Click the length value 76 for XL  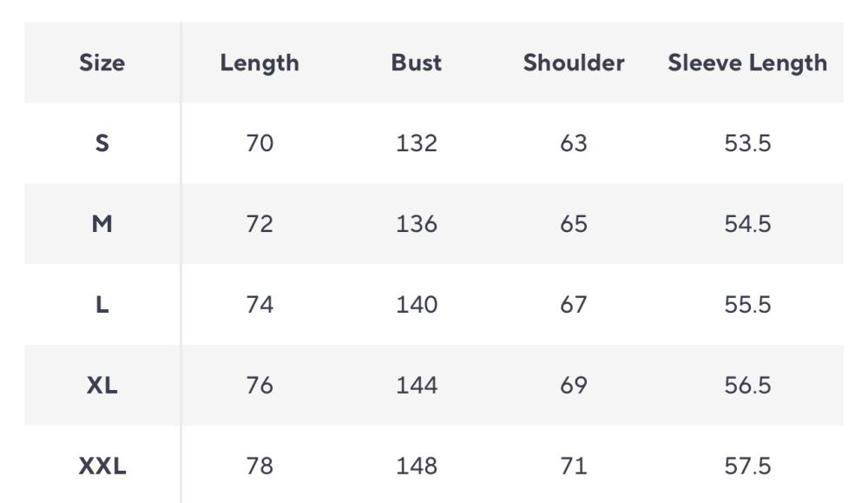(x=260, y=386)
